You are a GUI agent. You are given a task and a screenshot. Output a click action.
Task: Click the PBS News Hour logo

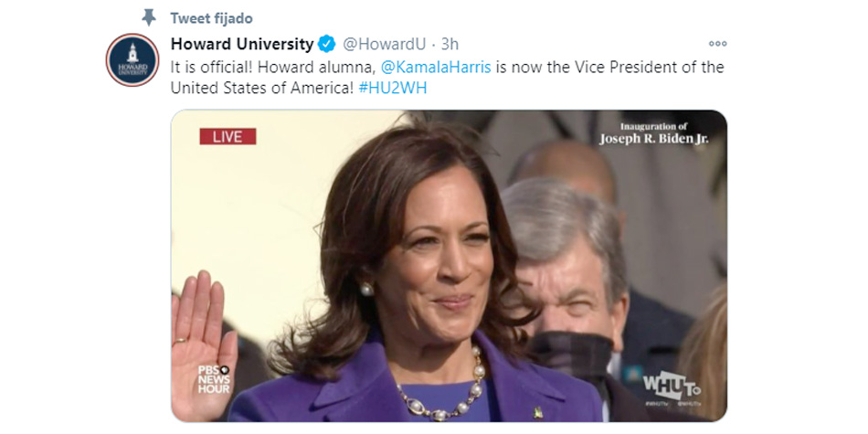click(x=215, y=378)
